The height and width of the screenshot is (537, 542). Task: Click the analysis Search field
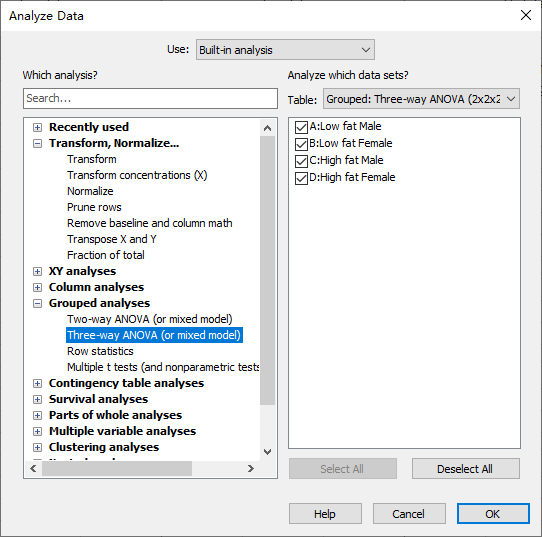[x=150, y=98]
